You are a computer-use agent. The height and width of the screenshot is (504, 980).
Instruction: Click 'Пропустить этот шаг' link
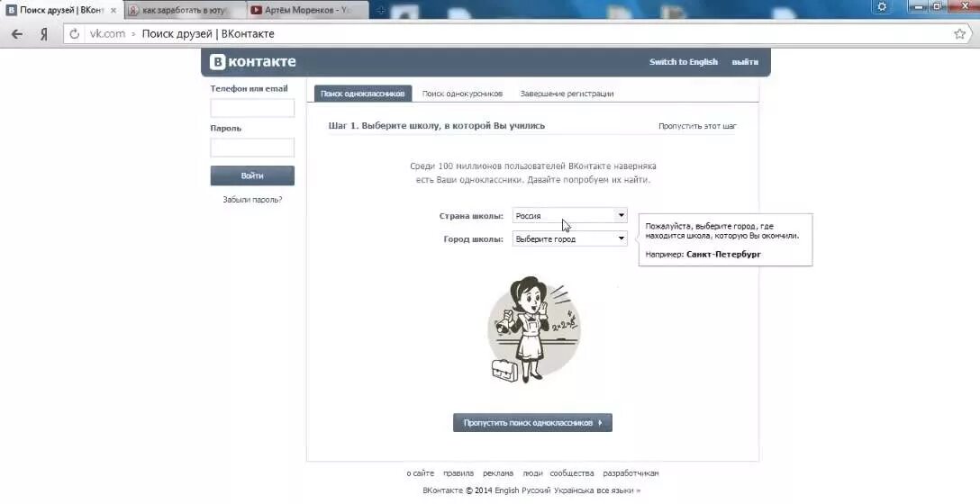(697, 126)
